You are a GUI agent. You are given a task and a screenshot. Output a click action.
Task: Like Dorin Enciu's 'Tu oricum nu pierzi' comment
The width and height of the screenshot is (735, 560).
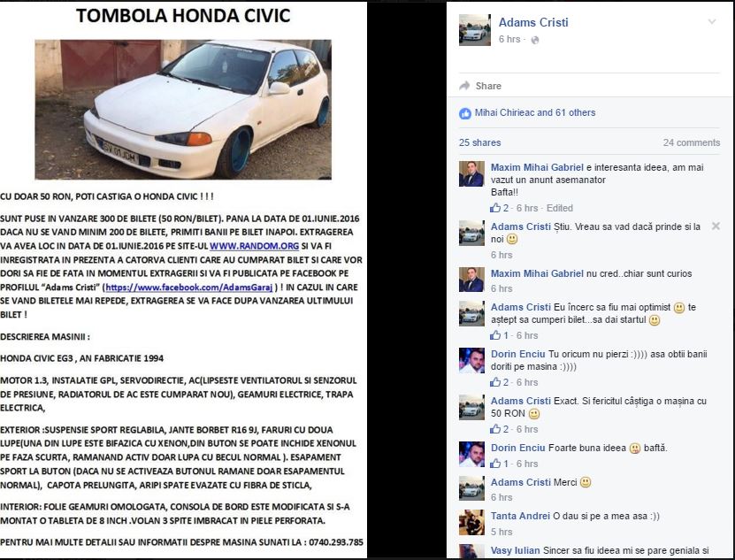(x=495, y=382)
